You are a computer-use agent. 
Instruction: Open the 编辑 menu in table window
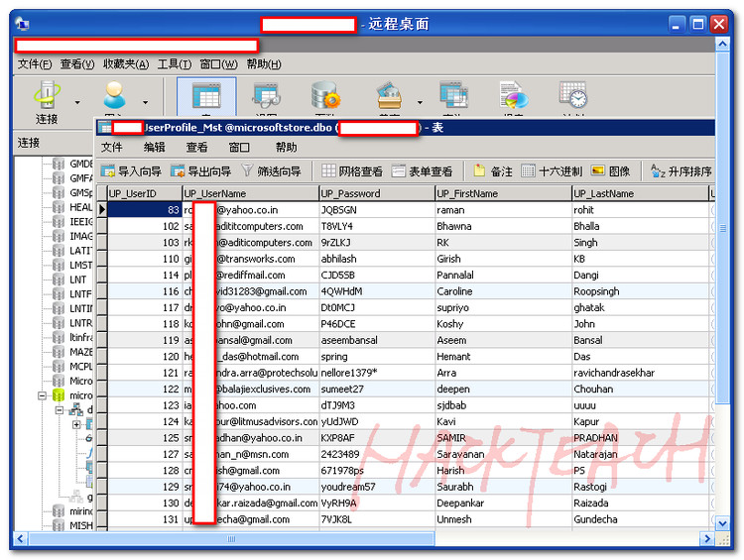click(x=154, y=148)
